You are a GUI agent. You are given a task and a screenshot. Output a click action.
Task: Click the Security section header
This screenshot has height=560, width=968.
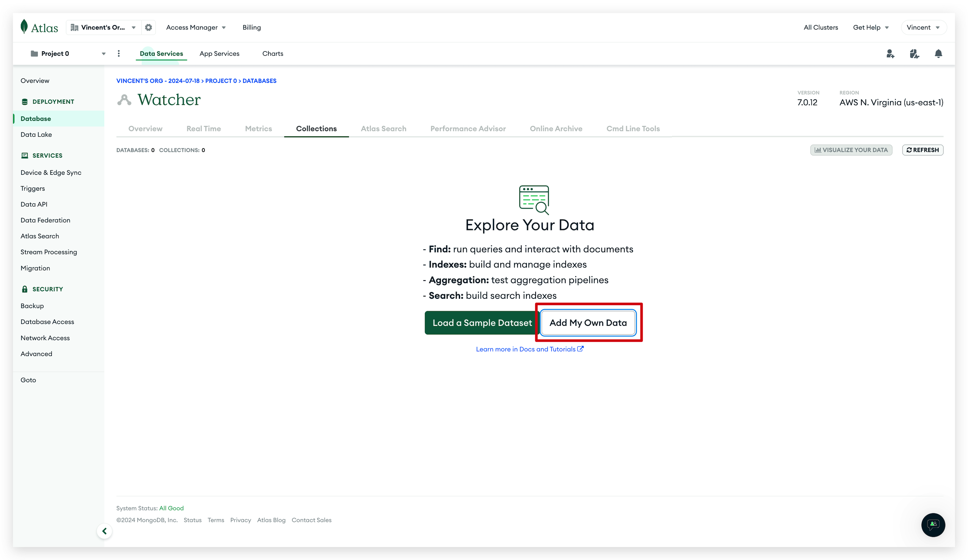(x=42, y=289)
